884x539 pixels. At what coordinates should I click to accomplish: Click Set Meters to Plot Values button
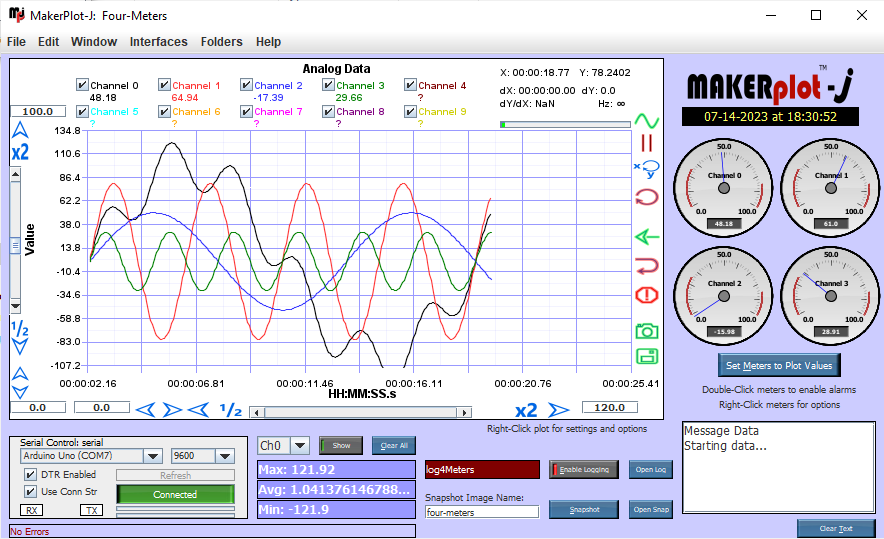(x=779, y=365)
